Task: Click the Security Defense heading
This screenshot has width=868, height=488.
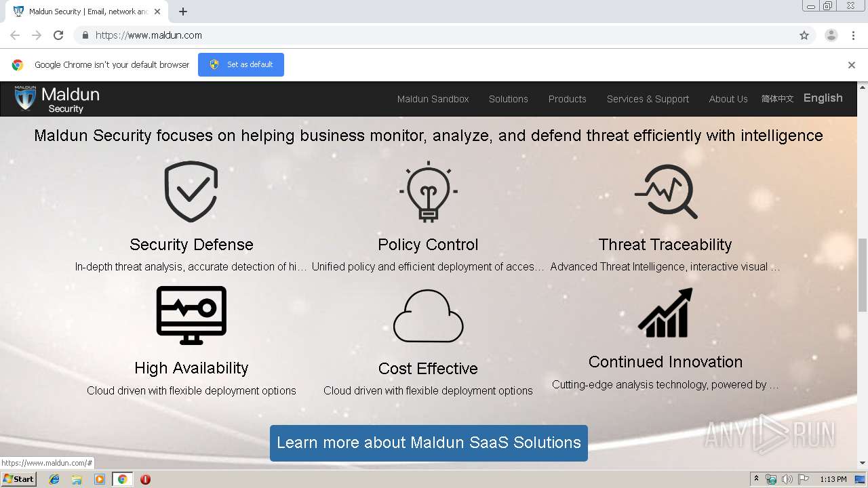Action: (191, 245)
